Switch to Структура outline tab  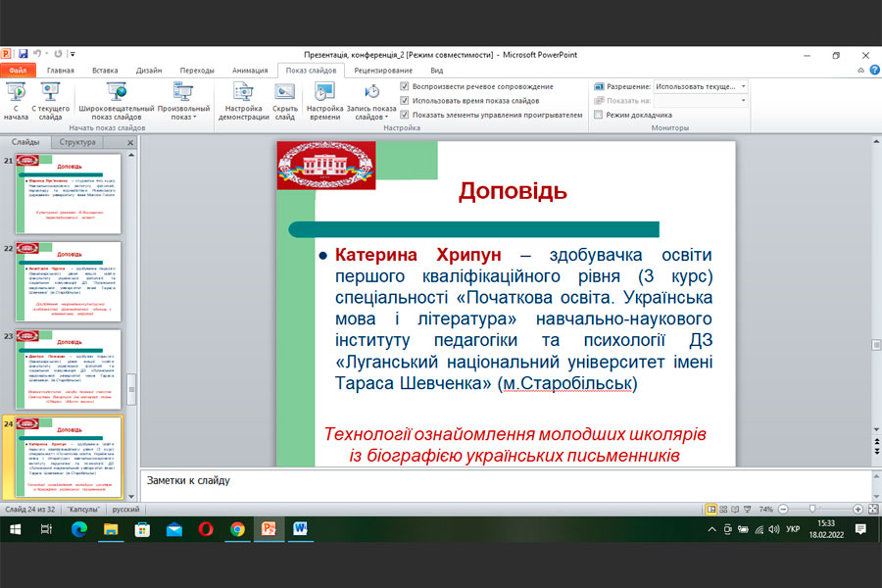(x=77, y=142)
